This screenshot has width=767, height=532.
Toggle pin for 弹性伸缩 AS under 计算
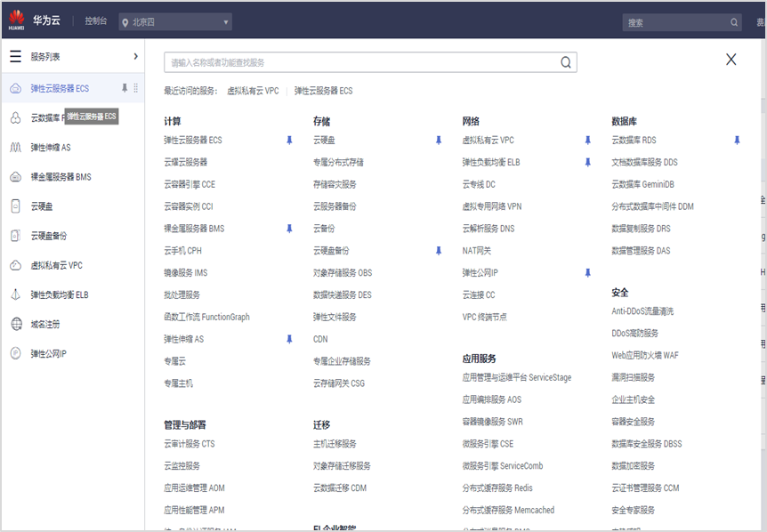click(x=289, y=339)
